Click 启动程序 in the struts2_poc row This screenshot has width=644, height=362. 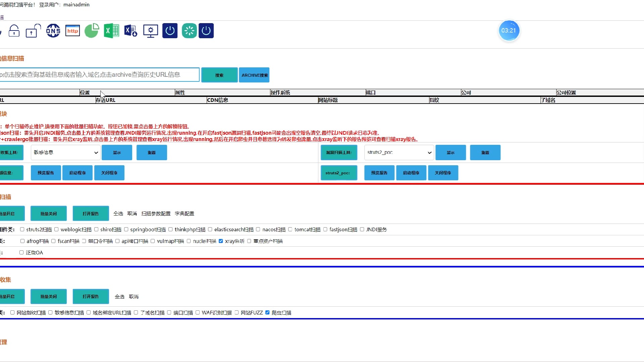(x=411, y=173)
